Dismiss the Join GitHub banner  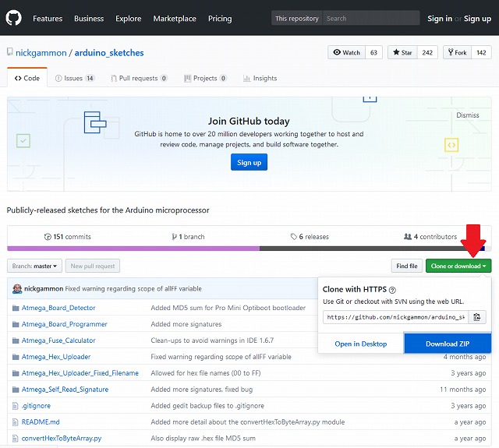[468, 115]
